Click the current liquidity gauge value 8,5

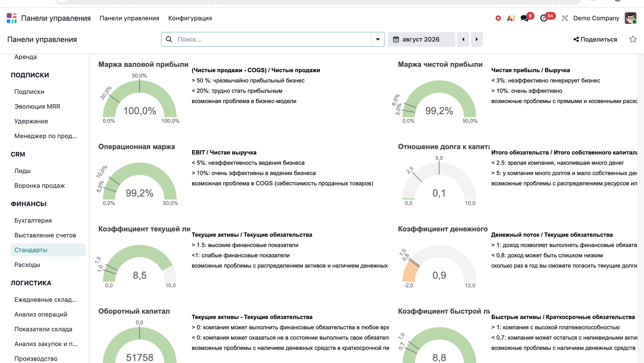tap(140, 275)
